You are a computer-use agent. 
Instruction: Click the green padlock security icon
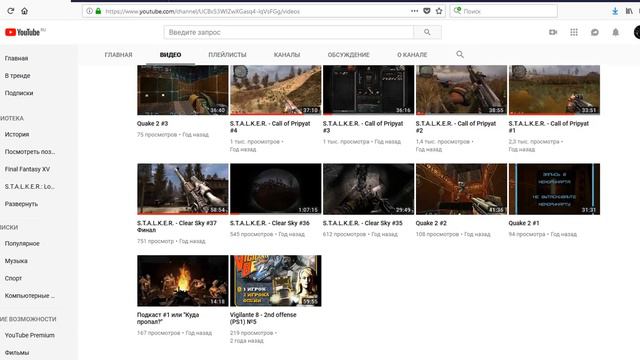[98, 11]
